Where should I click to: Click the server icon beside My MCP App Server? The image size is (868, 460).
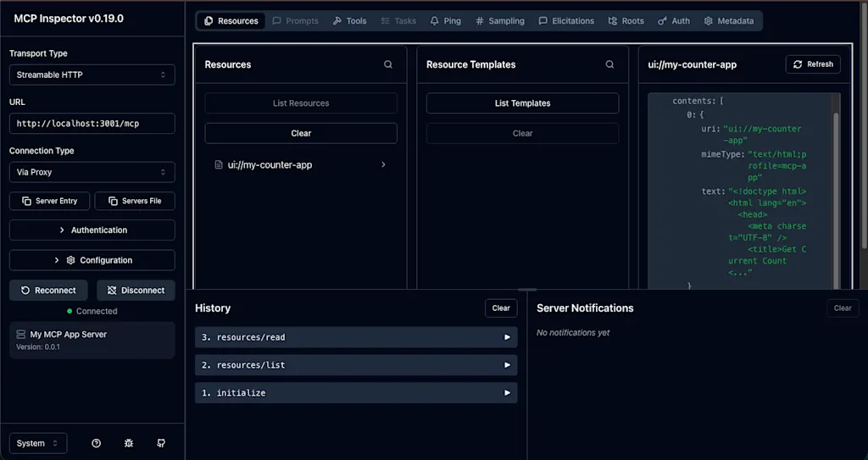tap(21, 335)
